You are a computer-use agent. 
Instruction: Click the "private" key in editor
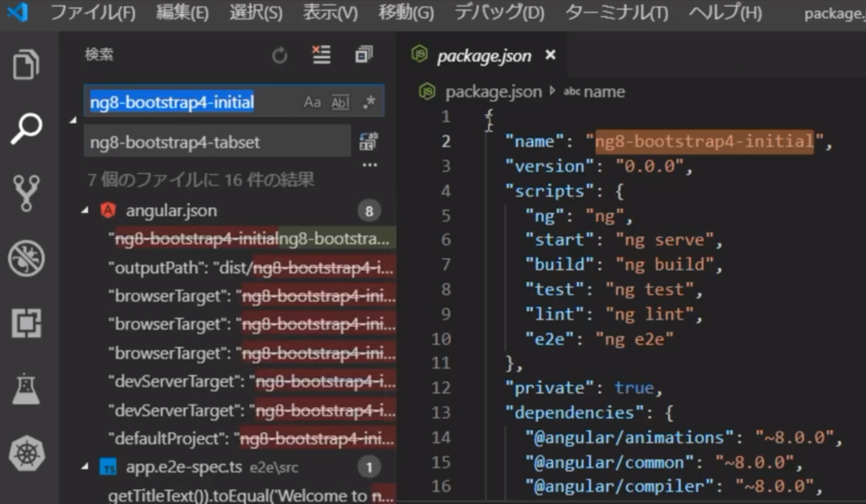tap(549, 388)
